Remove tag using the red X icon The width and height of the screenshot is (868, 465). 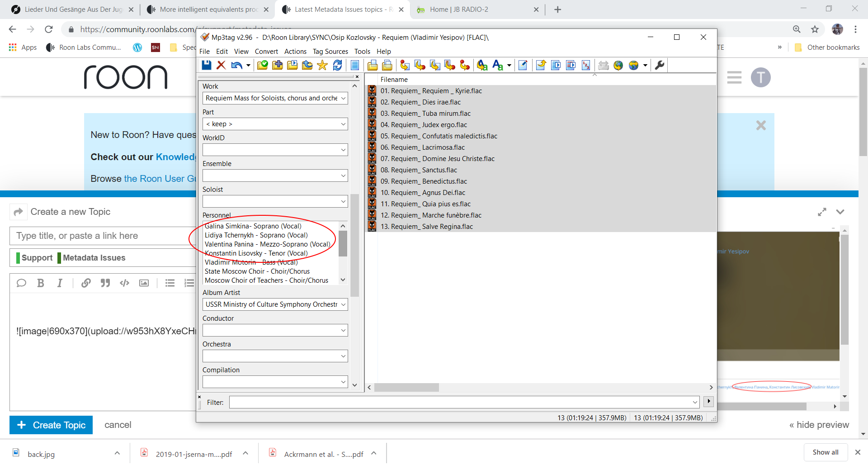221,65
